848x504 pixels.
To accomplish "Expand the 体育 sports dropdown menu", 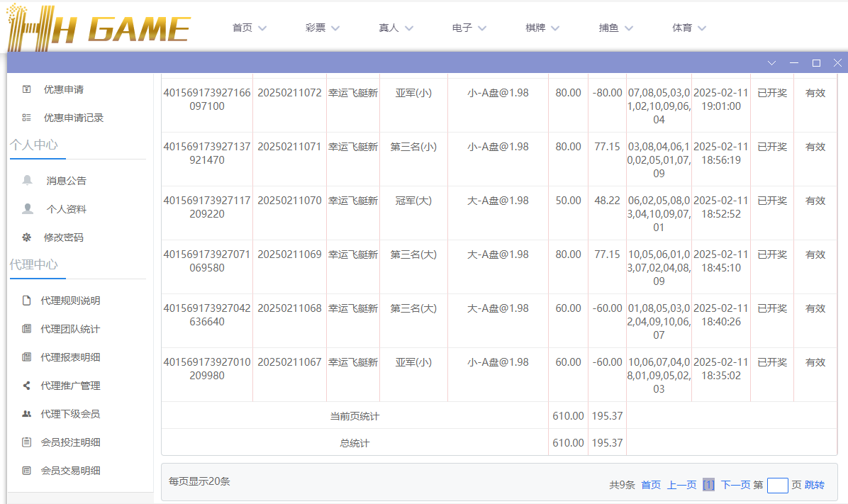I will [688, 27].
